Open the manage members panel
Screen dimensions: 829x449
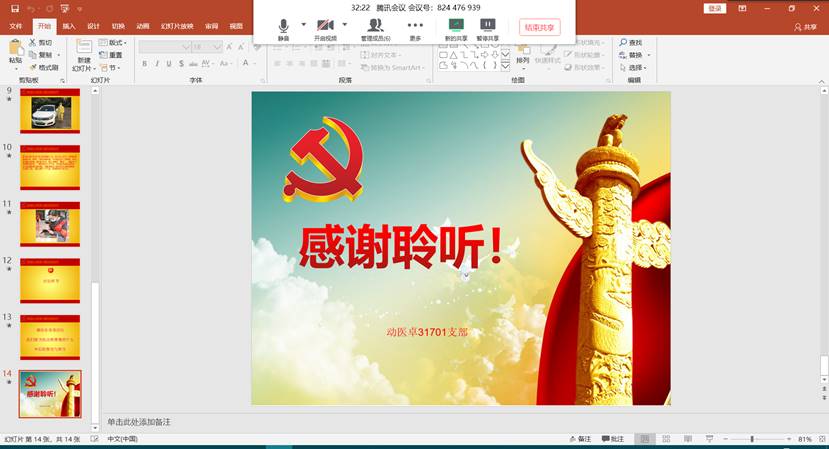(x=375, y=25)
